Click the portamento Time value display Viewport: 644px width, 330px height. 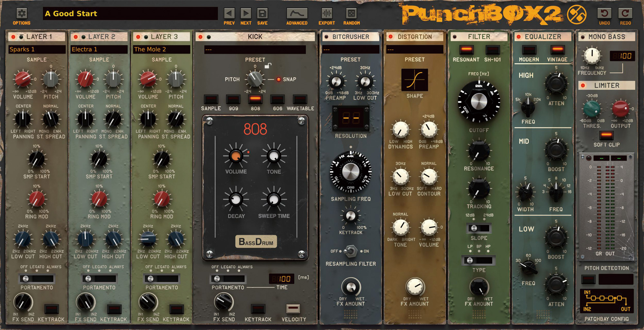282,278
